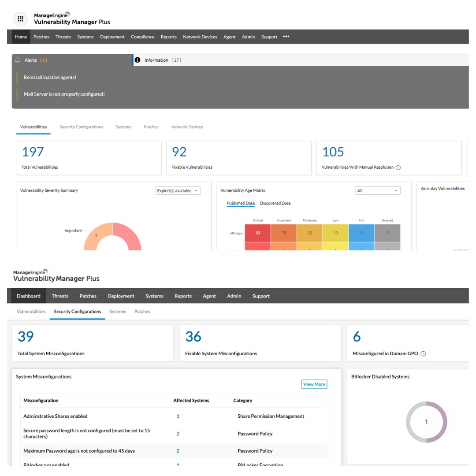Click info icon next to Misconfigured in Domain GPO
The height and width of the screenshot is (476, 476).
(423, 353)
